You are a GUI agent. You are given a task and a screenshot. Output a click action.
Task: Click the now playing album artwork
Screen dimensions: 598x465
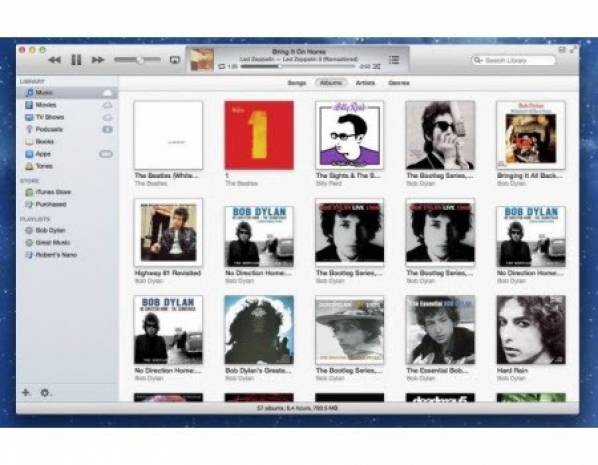click(x=202, y=60)
